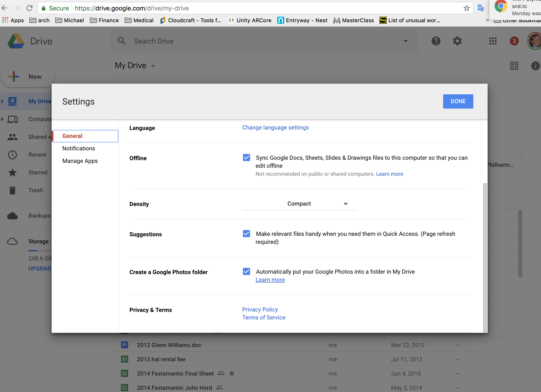This screenshot has width=541, height=392.
Task: Click the settings dialog vertical scrollbar
Action: 485,257
